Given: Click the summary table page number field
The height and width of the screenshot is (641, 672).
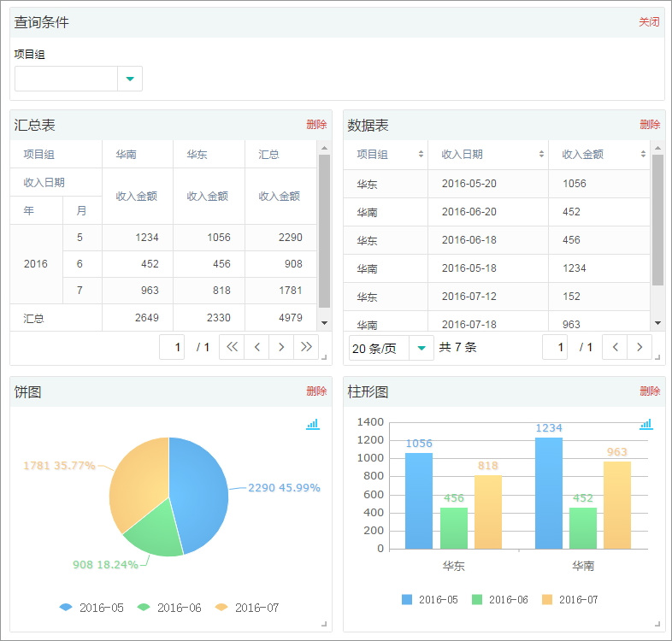Looking at the screenshot, I should click(172, 347).
